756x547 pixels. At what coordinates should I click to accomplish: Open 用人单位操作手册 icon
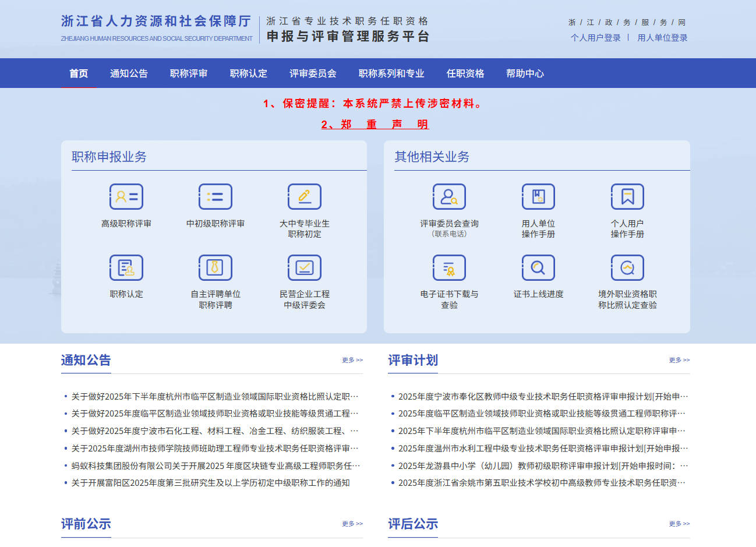click(x=538, y=197)
